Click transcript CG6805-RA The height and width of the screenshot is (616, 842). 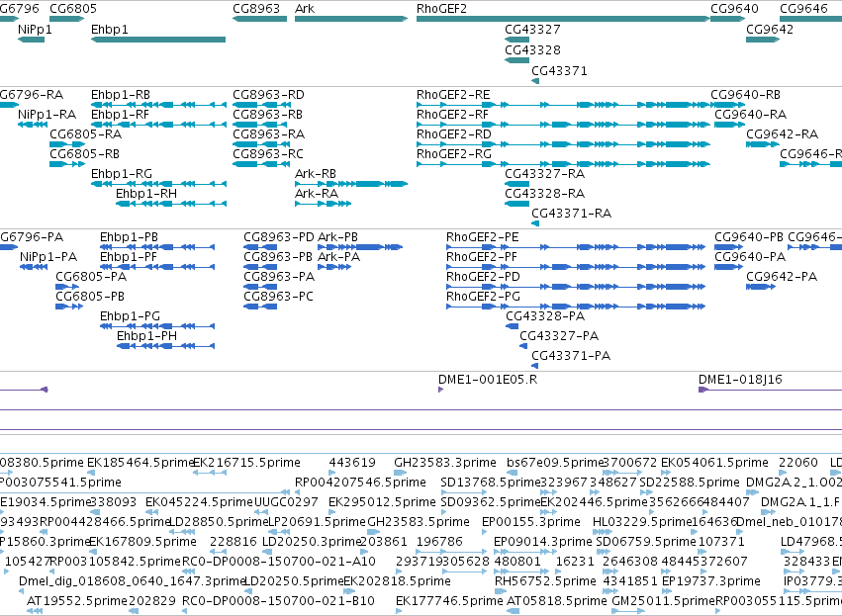pos(67,144)
